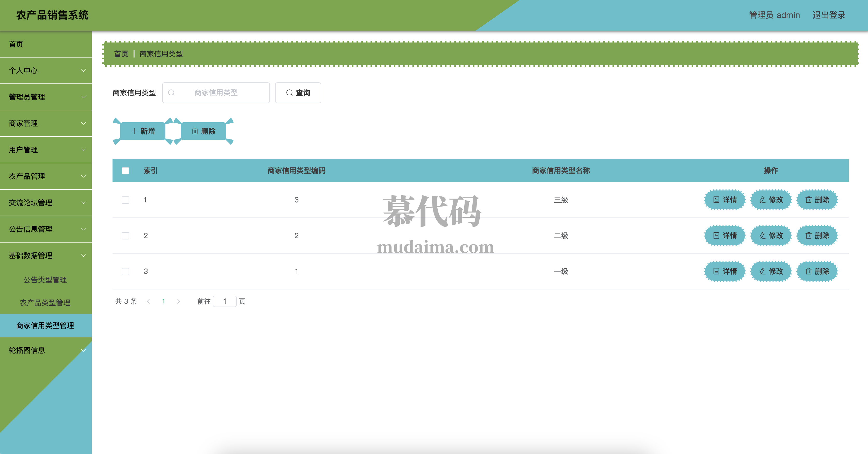Click the 修改 edit button for row 三级
The height and width of the screenshot is (454, 868).
point(771,200)
